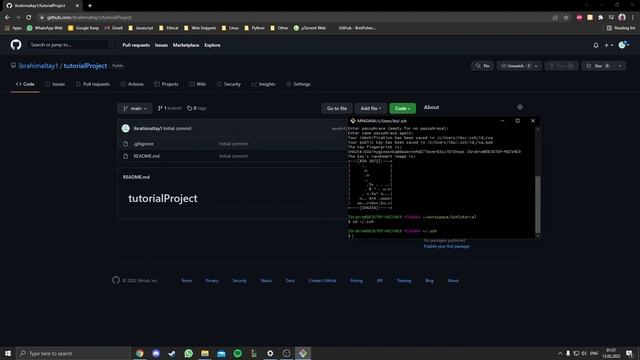This screenshot has width=640, height=360.
Task: Open the Reading list button
Action: click(621, 28)
